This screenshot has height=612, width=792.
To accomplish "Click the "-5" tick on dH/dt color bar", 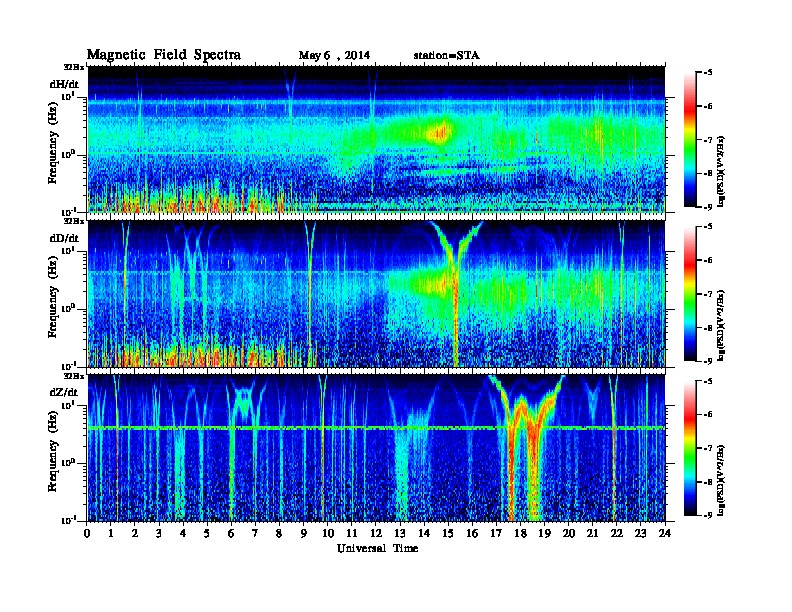I will click(708, 73).
